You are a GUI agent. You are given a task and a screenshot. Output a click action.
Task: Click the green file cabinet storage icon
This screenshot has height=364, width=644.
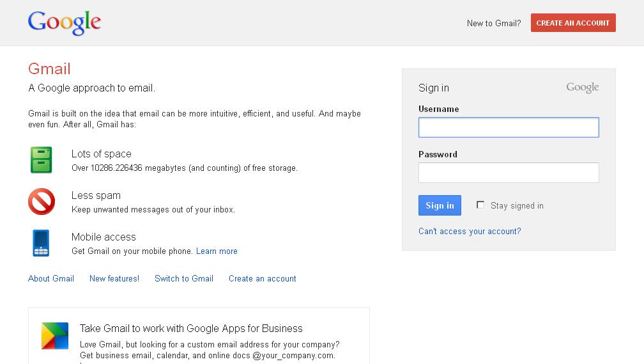41,159
